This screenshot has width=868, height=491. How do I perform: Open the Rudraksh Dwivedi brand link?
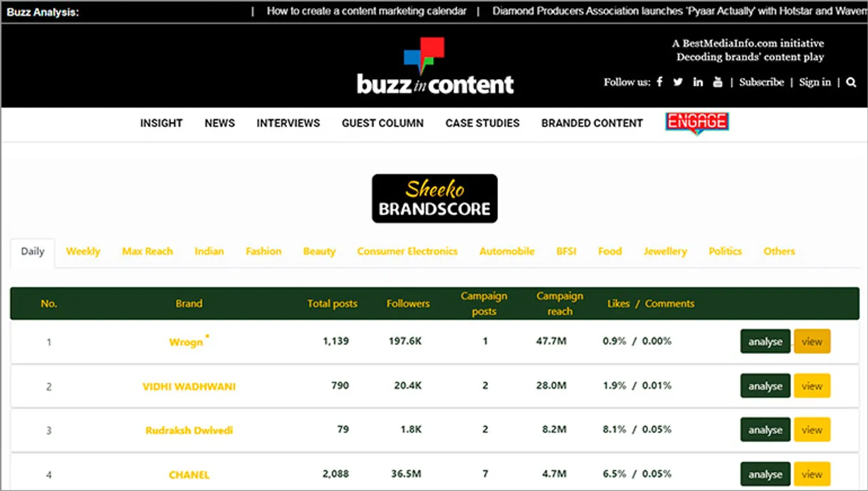(x=189, y=430)
